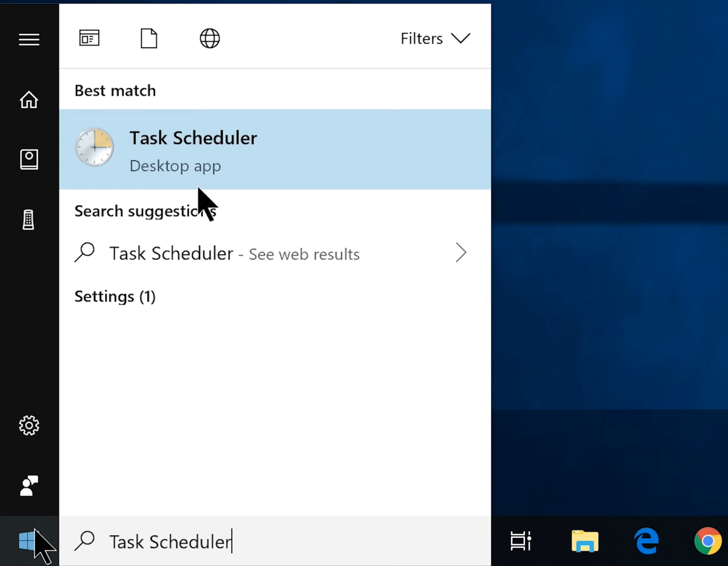Open Cortana settings gear
728x566 pixels.
[29, 425]
